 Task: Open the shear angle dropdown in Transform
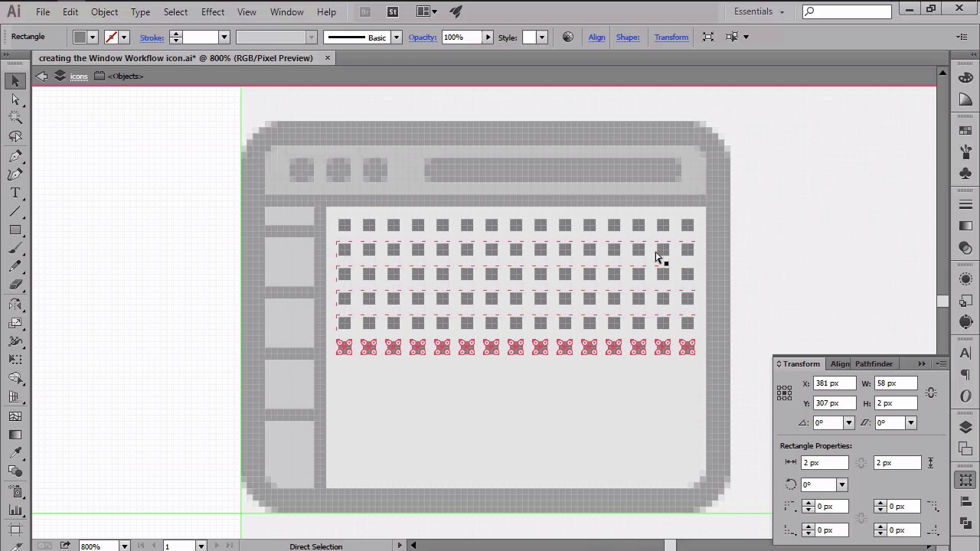tap(910, 422)
